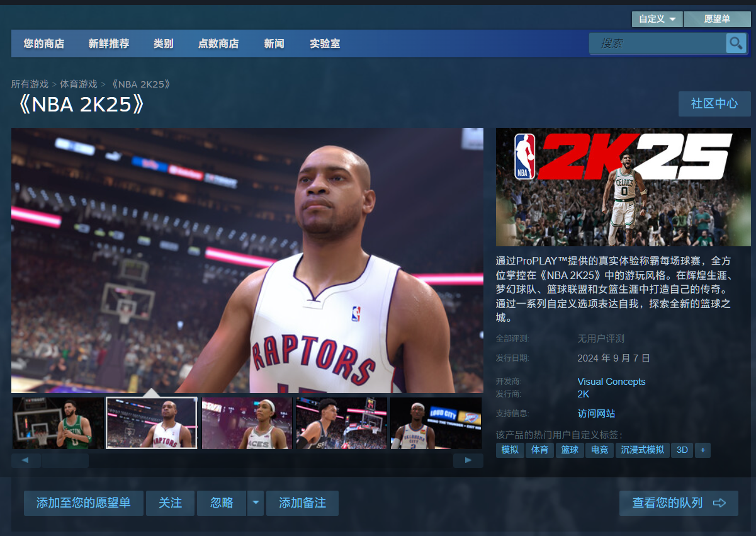Click 查看您的队列 button
756x536 pixels.
679,503
